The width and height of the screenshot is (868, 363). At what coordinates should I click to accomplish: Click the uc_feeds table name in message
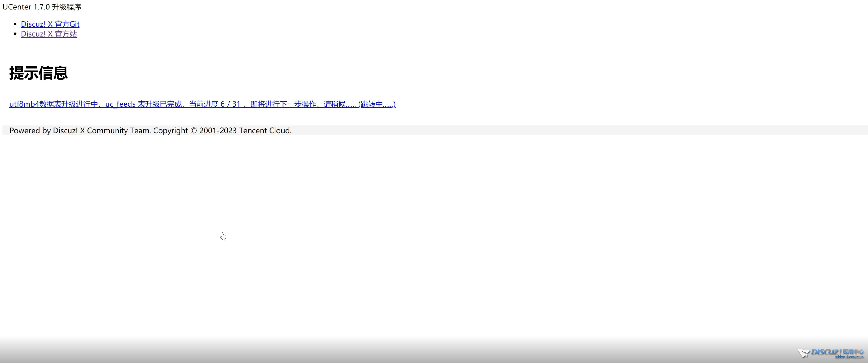120,104
